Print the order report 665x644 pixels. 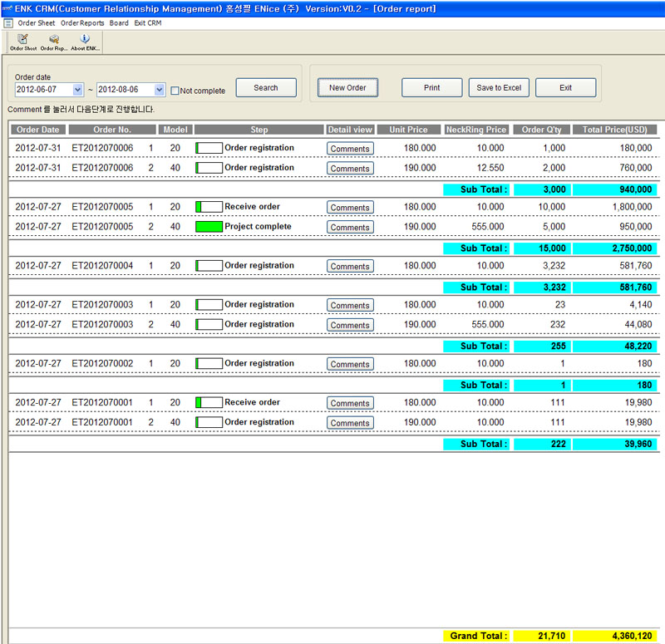tap(431, 88)
